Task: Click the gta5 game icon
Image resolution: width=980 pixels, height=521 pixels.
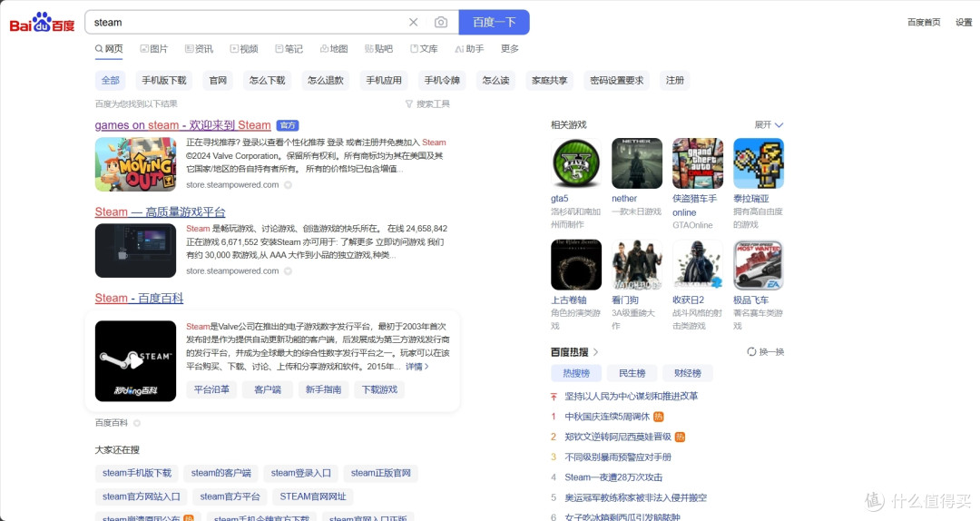Action: click(575, 163)
